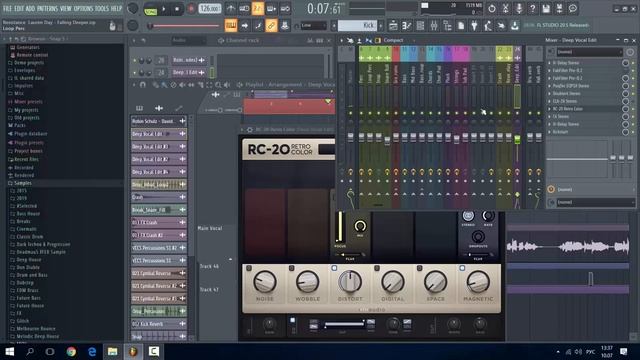This screenshot has height=360, width=640.
Task: Click the playlist zoom magnifier tool
Action: 218,85
